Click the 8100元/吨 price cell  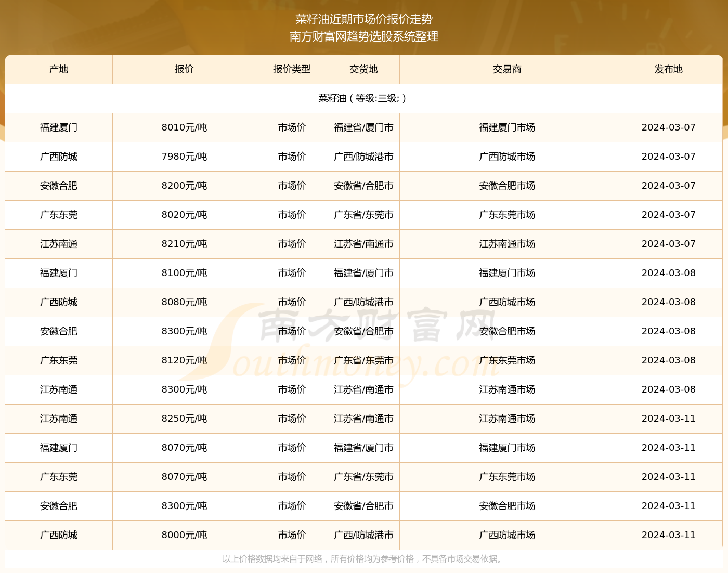point(184,273)
